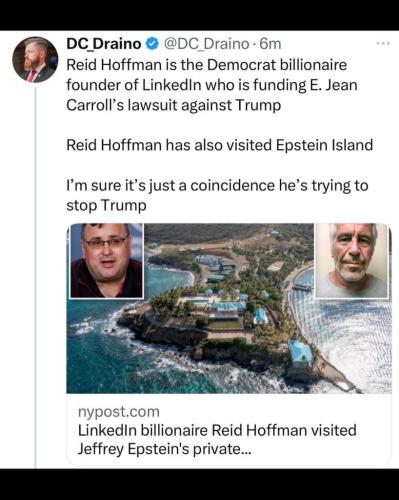Open the nypost.com domain link
399x500 pixels.
(119, 412)
